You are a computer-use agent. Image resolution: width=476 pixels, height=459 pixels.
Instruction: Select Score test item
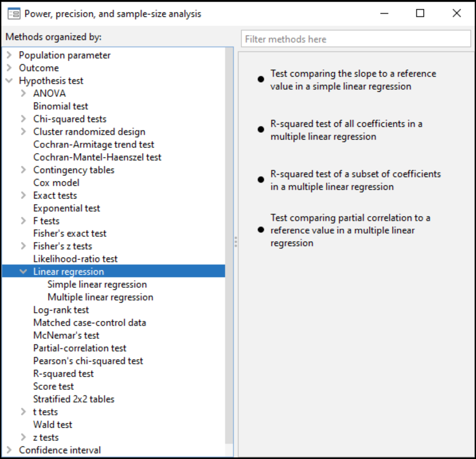[x=53, y=386]
